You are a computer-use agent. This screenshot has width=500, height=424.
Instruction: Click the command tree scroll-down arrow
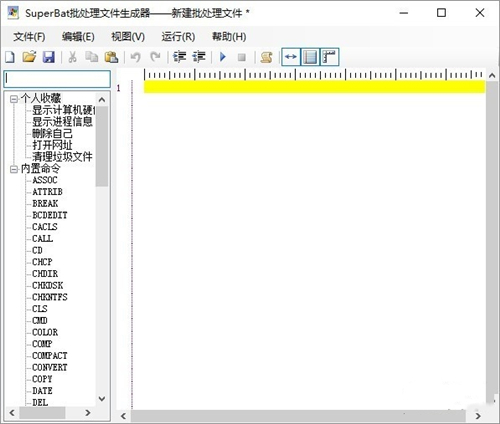pos(102,399)
